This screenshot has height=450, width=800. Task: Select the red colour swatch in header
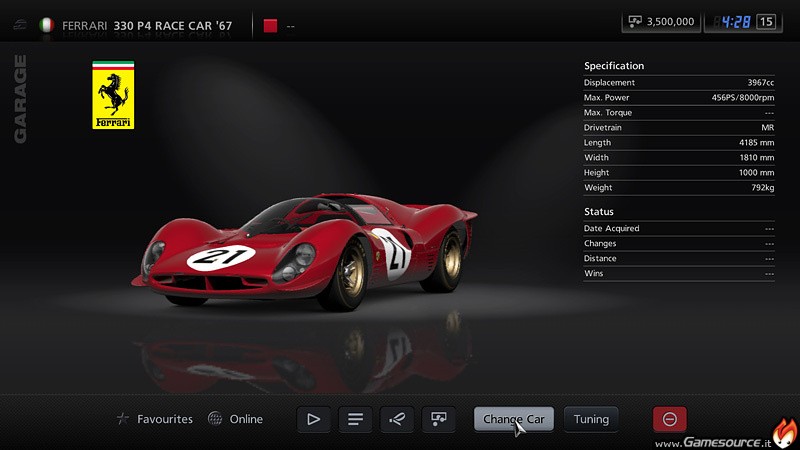[270, 26]
